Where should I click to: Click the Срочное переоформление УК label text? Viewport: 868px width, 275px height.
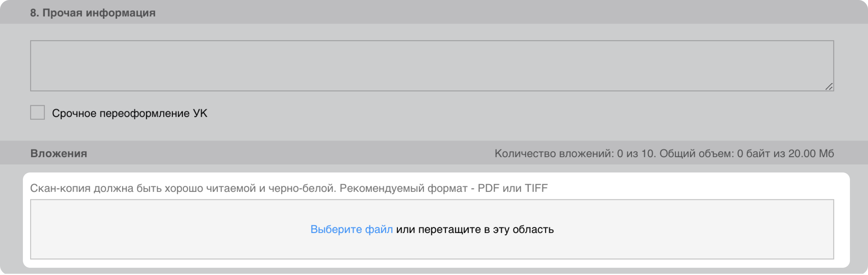[x=129, y=113]
